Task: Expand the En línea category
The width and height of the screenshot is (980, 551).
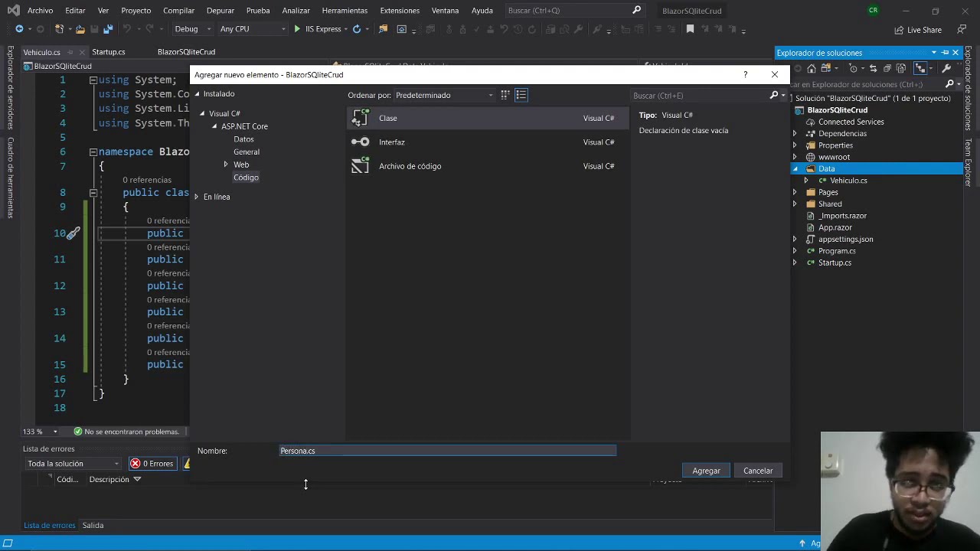Action: 197,197
